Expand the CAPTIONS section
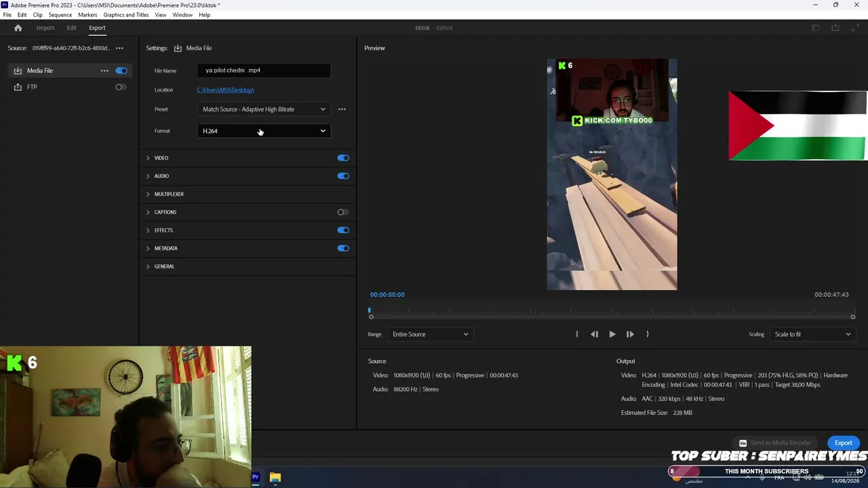The image size is (868, 488). tap(148, 212)
